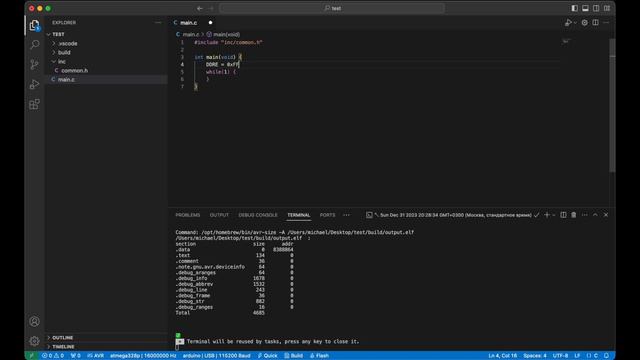Close the terminal panel
Screen dimensions: 640x360
[606, 215]
